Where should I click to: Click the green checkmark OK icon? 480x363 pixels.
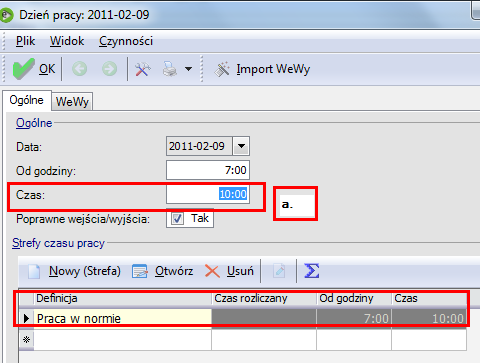click(23, 69)
